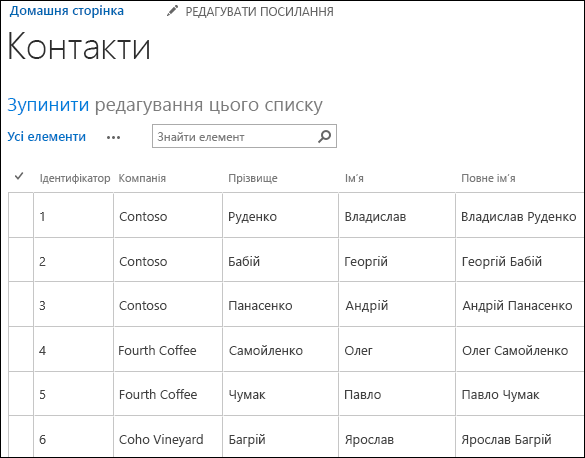Viewport: 585px width, 458px height.
Task: Click Contoso cell in row 3
Action: pyautogui.click(x=168, y=304)
